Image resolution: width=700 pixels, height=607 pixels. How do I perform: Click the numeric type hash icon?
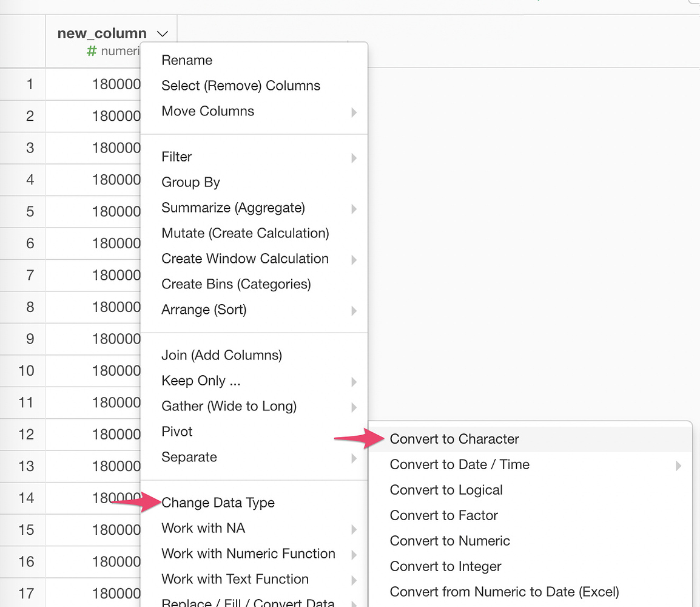point(92,52)
